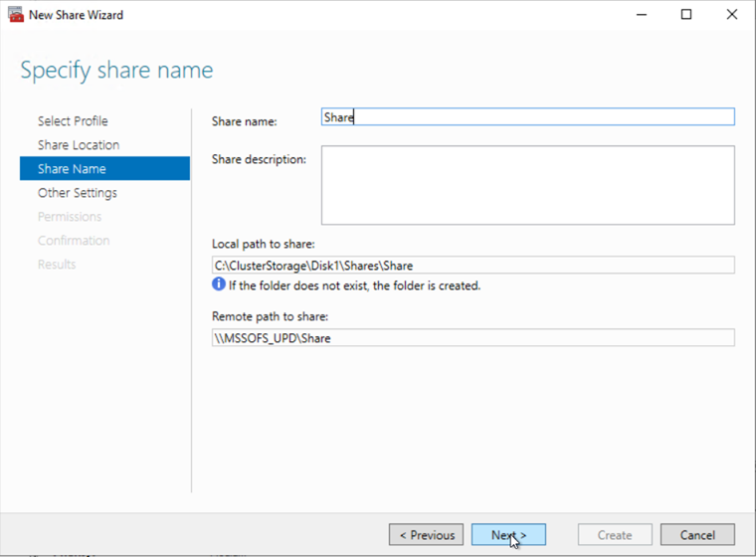Go back with the Previous button
Image resolution: width=756 pixels, height=557 pixels.
pos(426,535)
